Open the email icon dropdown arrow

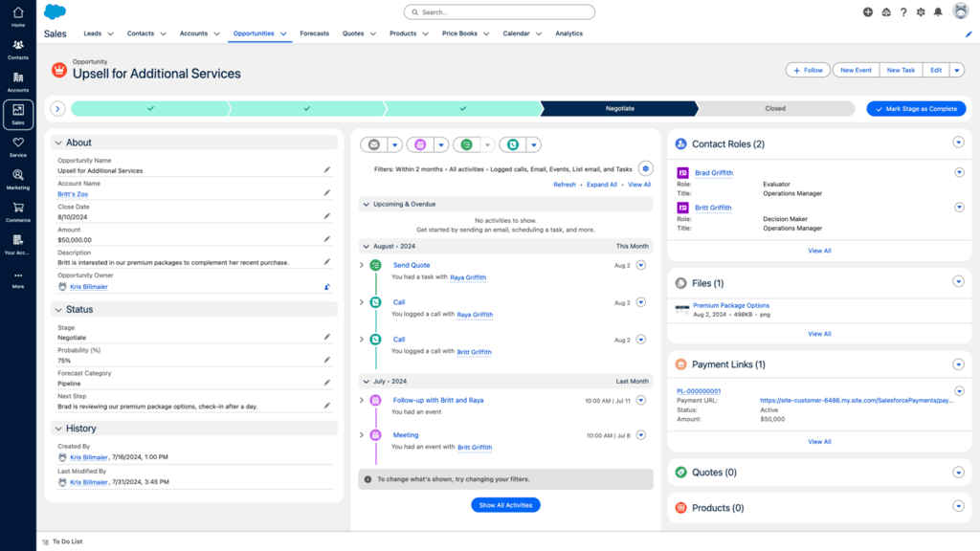click(x=394, y=145)
